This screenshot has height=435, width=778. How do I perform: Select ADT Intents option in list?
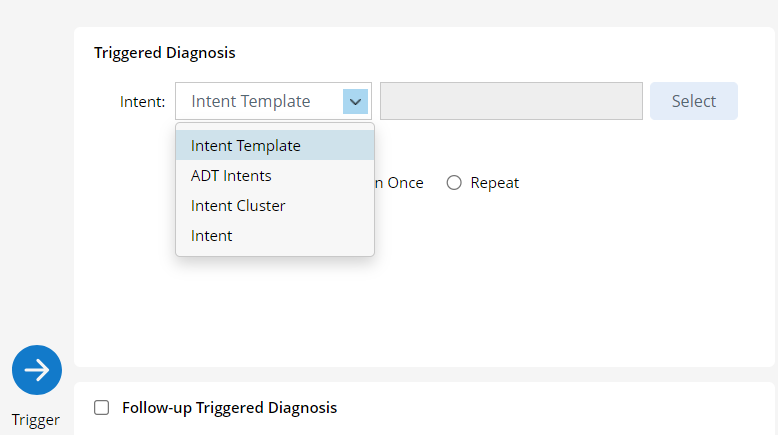pos(231,176)
